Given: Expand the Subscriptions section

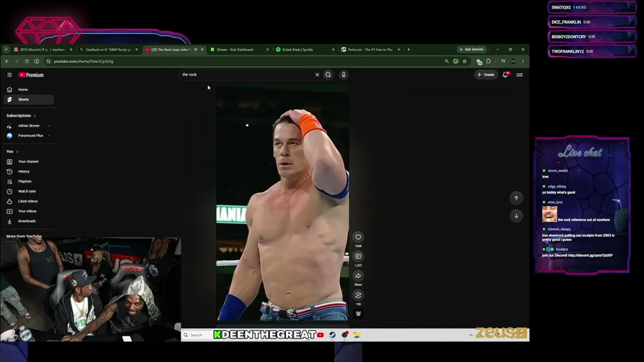Looking at the screenshot, I should [x=21, y=116].
